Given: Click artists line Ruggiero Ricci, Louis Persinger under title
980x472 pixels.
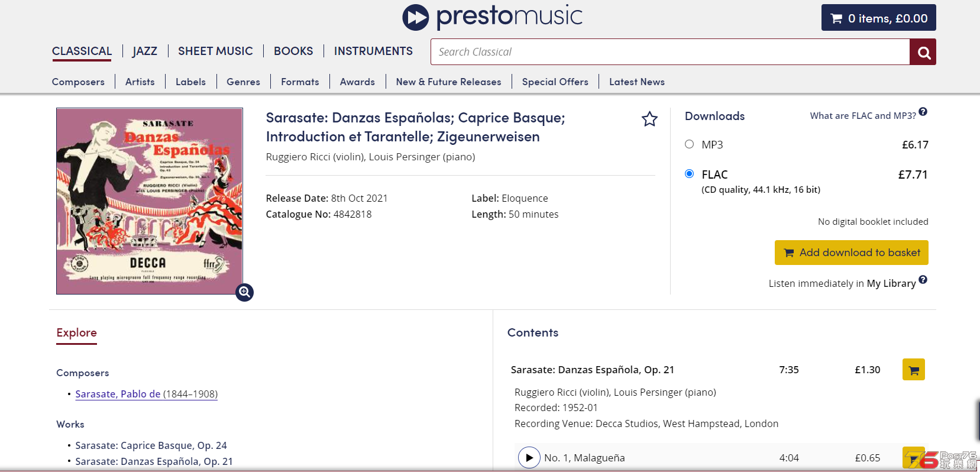Looking at the screenshot, I should (370, 157).
